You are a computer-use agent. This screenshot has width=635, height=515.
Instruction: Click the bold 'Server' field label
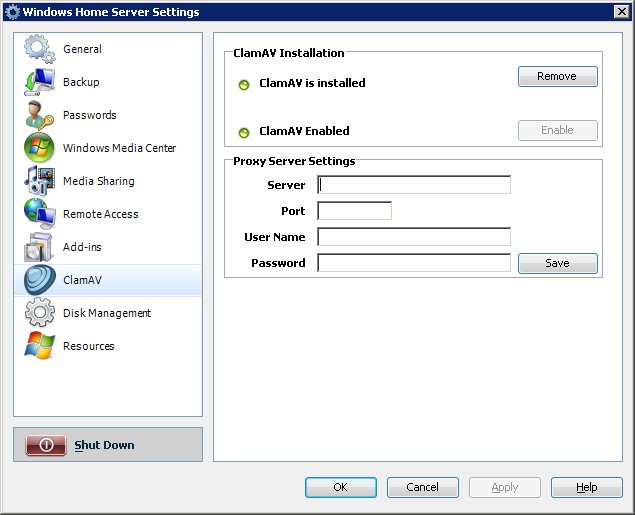[286, 185]
